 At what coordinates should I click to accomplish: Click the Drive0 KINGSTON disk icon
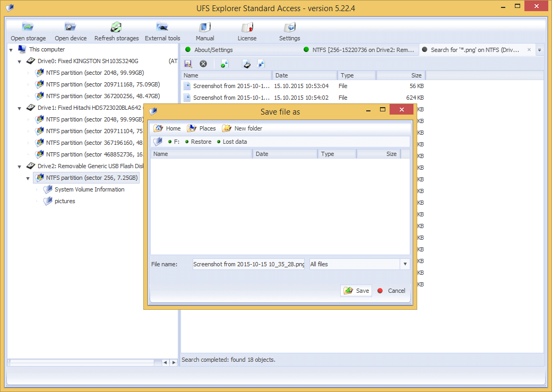[31, 61]
